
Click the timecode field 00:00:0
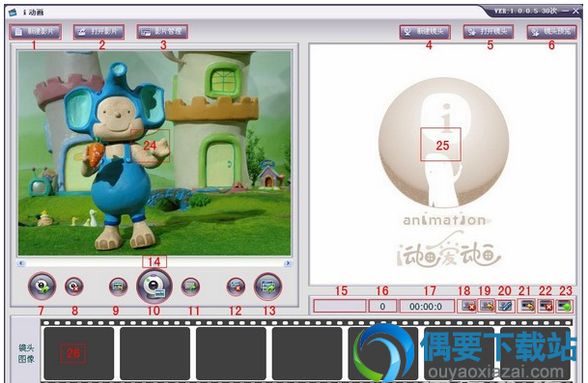[x=426, y=306]
